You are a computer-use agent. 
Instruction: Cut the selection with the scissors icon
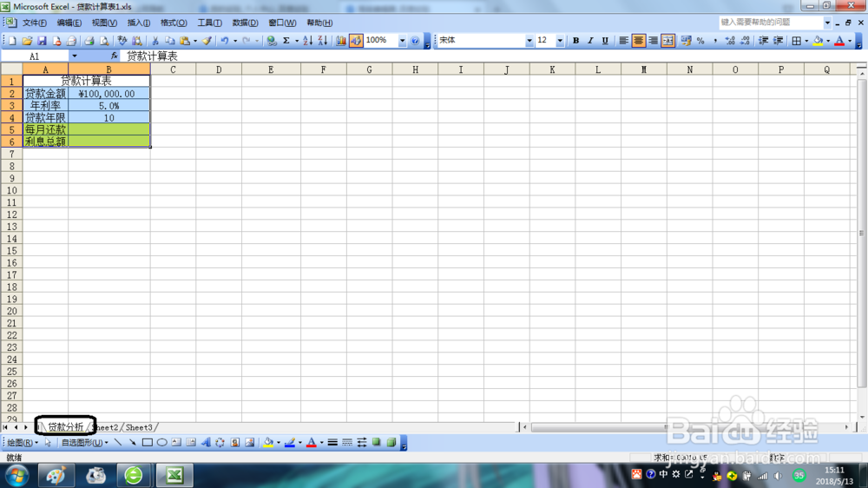click(x=155, y=41)
